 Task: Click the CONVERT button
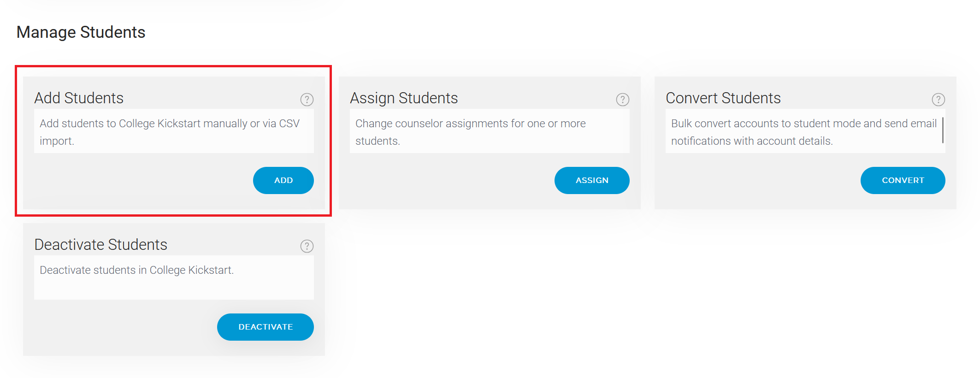903,180
